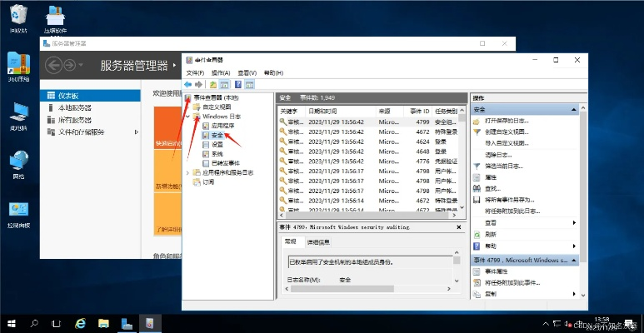Viewport: 644px width, 333px height.
Task: Open the 文件(F) menu
Action: point(196,73)
